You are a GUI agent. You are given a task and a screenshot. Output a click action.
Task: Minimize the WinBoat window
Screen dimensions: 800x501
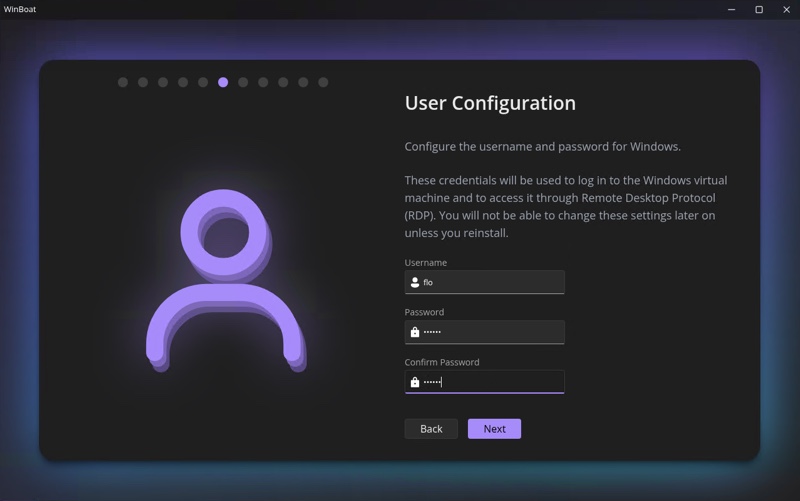coord(732,10)
